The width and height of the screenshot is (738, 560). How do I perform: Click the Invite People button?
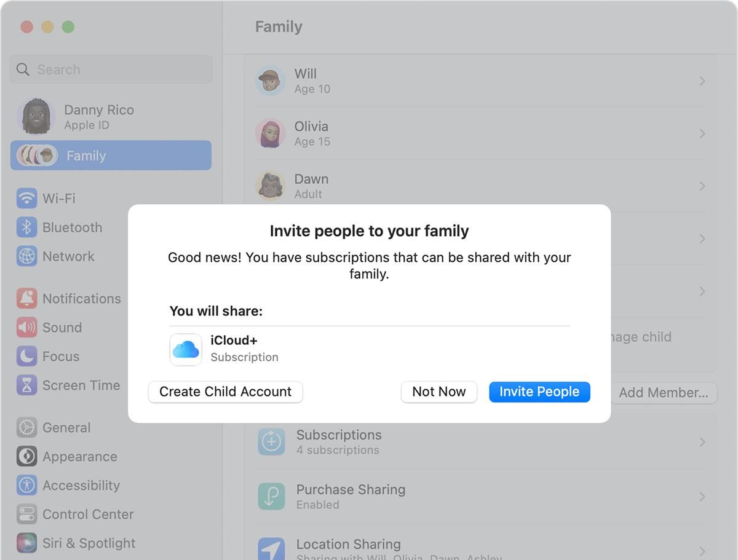(x=539, y=392)
